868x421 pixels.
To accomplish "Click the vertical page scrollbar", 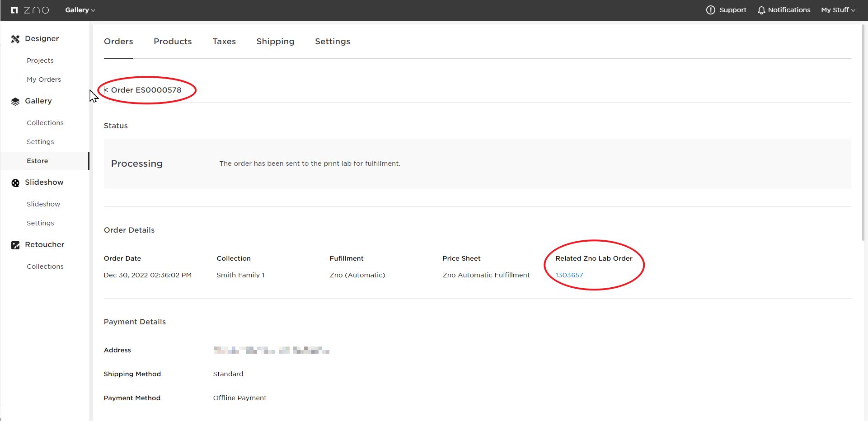I will click(x=864, y=136).
